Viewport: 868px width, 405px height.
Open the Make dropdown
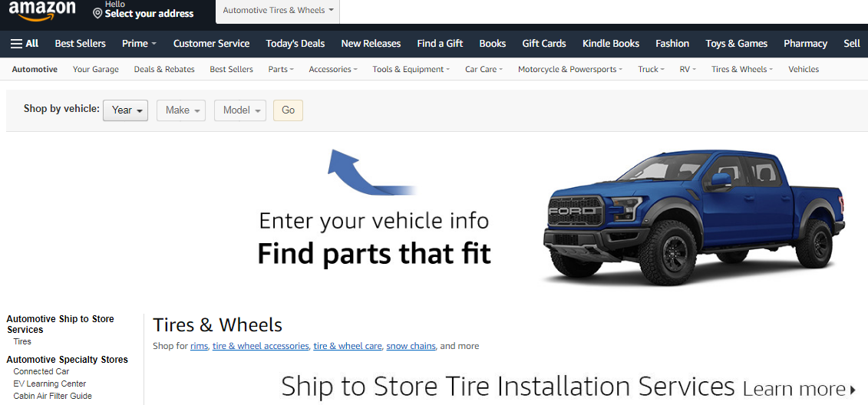pyautogui.click(x=182, y=110)
